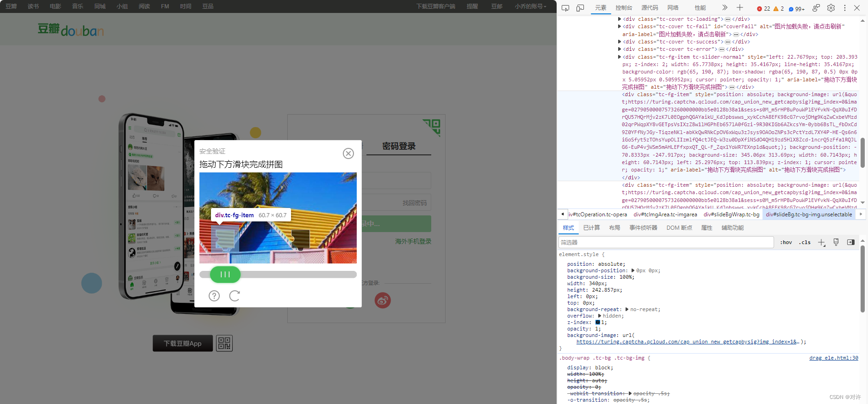
Task: Expand the coverFail div node
Action: [620, 26]
